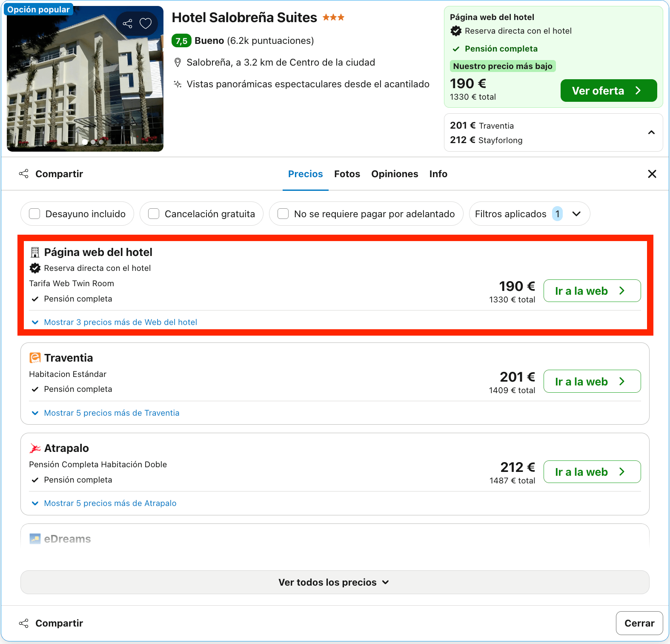Click the 7,5 rating badge
This screenshot has height=644, width=670.
[181, 41]
